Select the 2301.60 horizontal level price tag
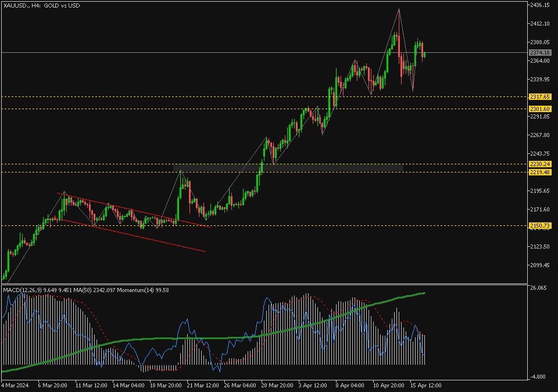Image resolution: width=558 pixels, height=392 pixels. tap(539, 109)
